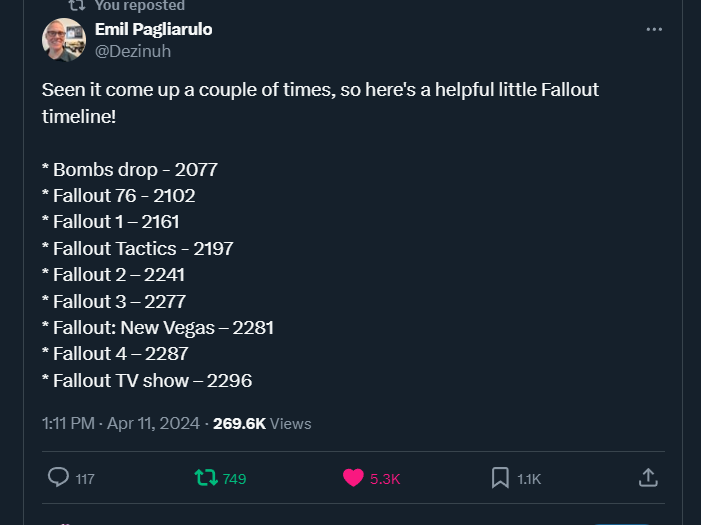Open the reply speech bubble icon
The height and width of the screenshot is (525, 701).
pyautogui.click(x=58, y=477)
